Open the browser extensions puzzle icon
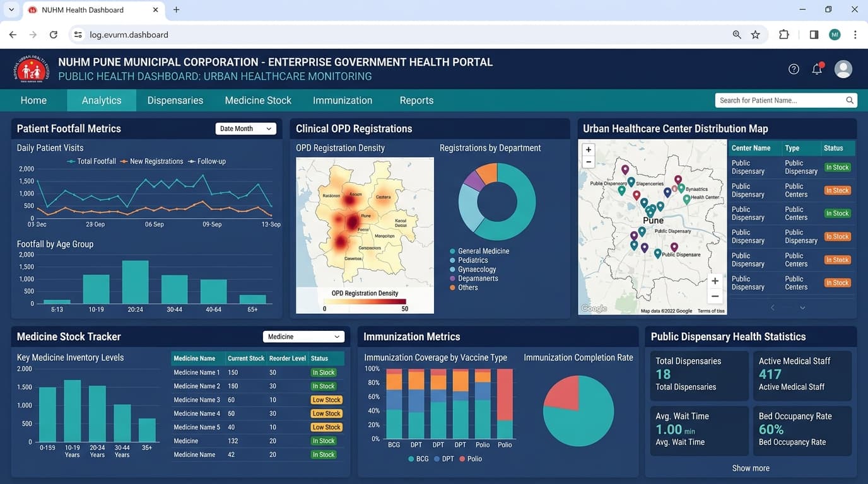The image size is (868, 484). pyautogui.click(x=783, y=35)
